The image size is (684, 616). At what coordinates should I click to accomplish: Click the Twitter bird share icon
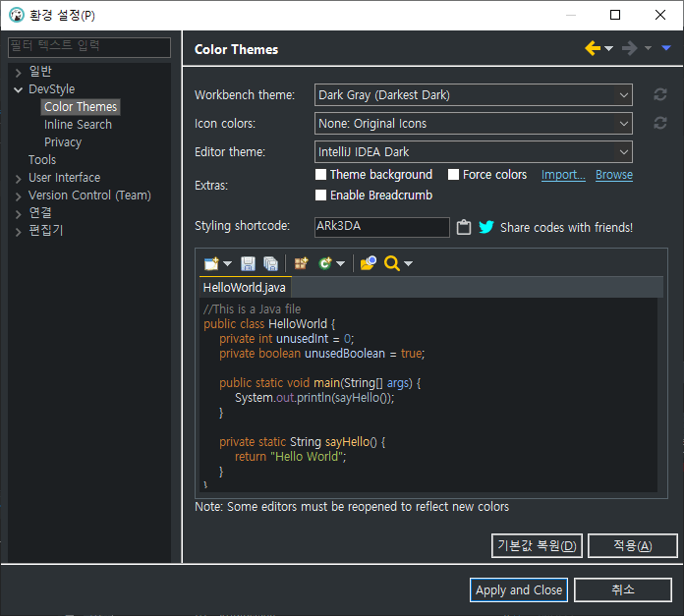click(x=486, y=227)
